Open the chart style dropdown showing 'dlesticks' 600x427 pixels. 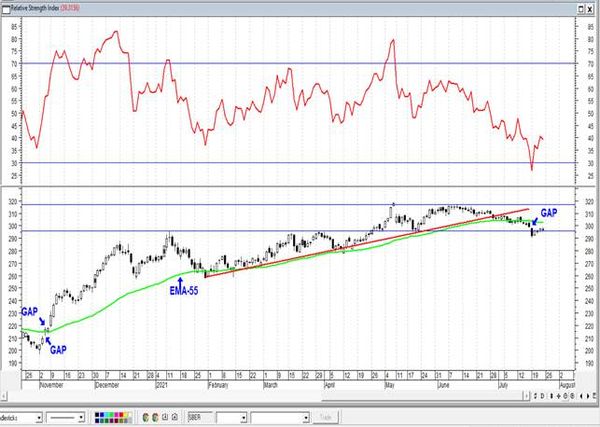[x=21, y=417]
